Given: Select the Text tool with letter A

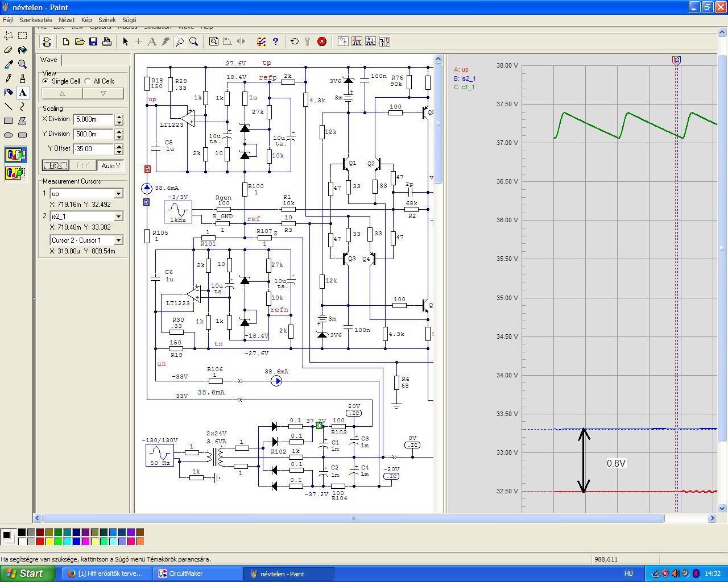Looking at the screenshot, I should click(22, 93).
